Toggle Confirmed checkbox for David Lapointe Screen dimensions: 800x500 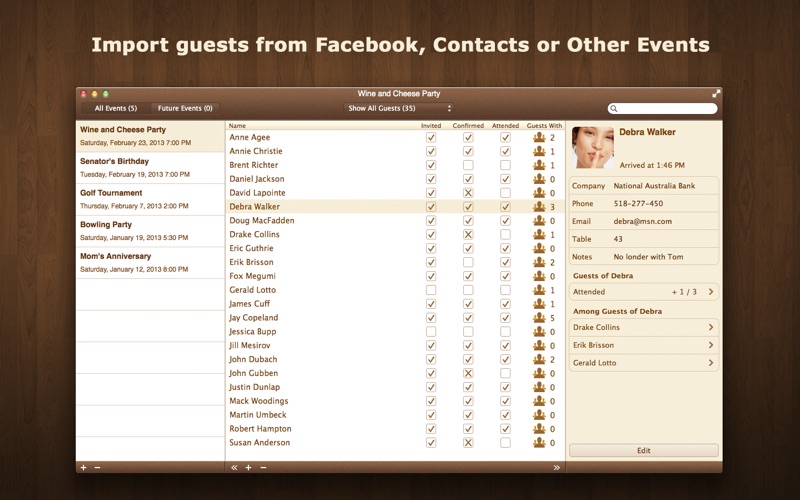[x=468, y=193]
